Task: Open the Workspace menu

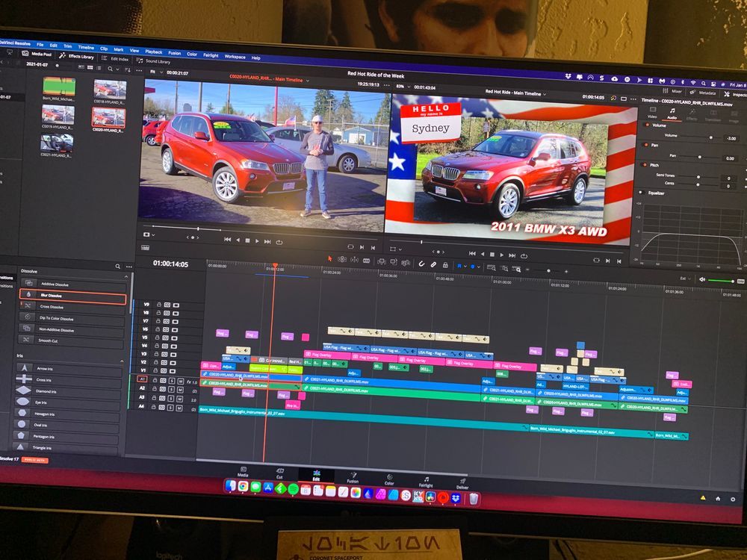Action: (x=235, y=56)
